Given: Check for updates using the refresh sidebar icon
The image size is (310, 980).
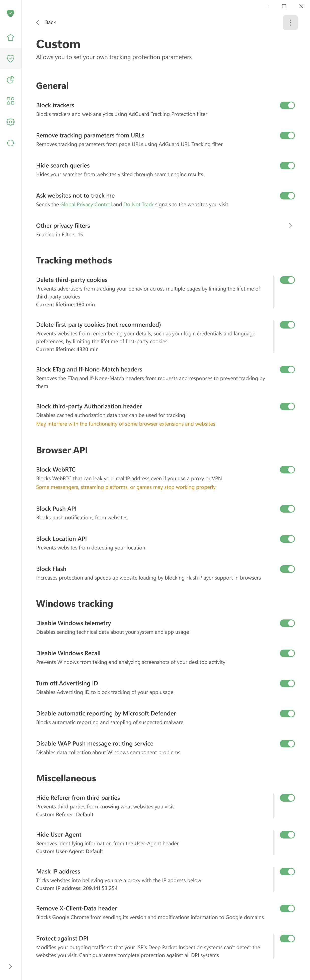Looking at the screenshot, I should (x=10, y=143).
